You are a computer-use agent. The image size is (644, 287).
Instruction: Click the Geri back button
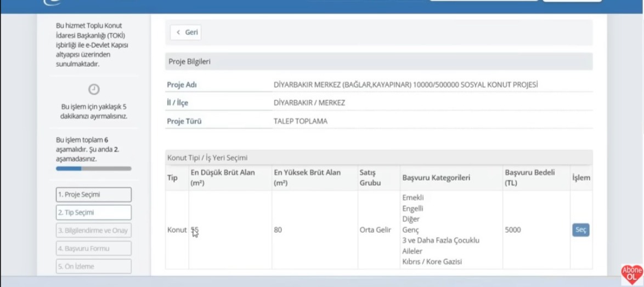point(185,32)
